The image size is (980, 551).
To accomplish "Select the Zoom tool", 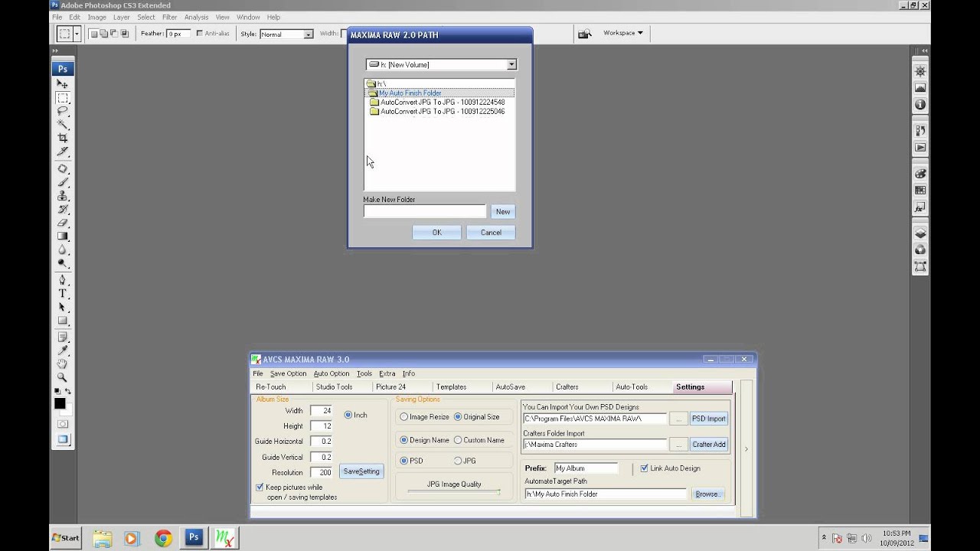I will (63, 377).
